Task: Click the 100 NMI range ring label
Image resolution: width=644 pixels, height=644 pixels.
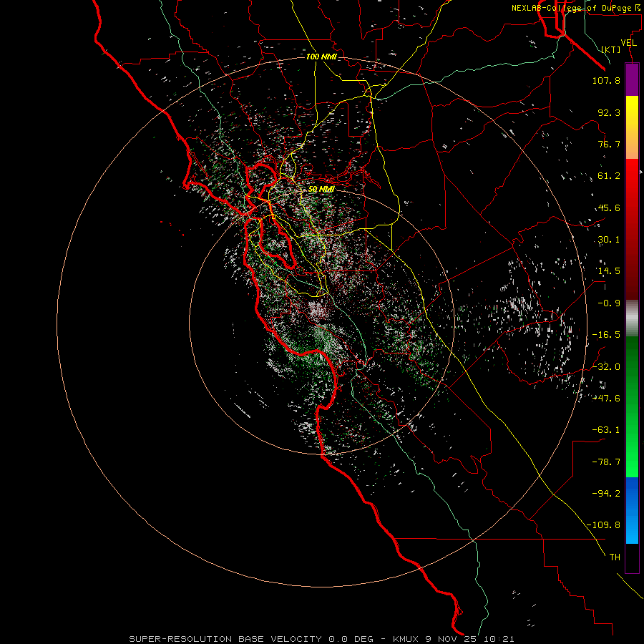Action: point(321,57)
